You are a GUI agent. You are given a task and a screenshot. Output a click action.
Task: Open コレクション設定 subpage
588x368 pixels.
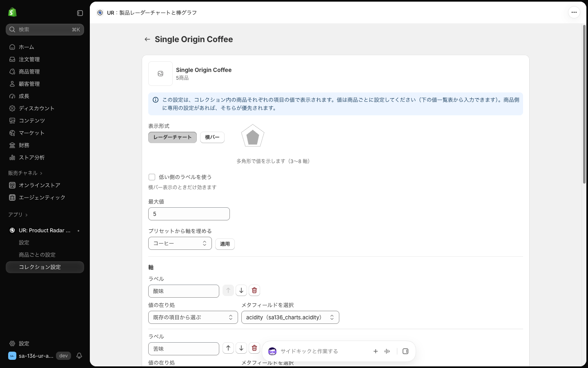pyautogui.click(x=45, y=267)
